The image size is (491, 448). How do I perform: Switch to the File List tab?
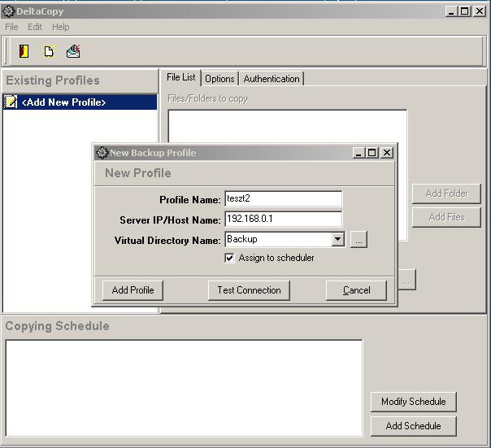(181, 77)
